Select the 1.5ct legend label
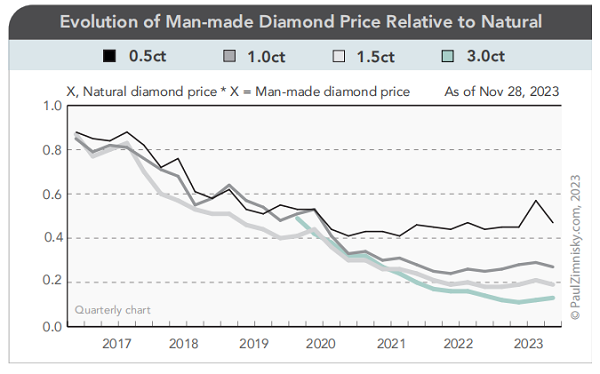This screenshot has width=600, height=374. click(376, 57)
